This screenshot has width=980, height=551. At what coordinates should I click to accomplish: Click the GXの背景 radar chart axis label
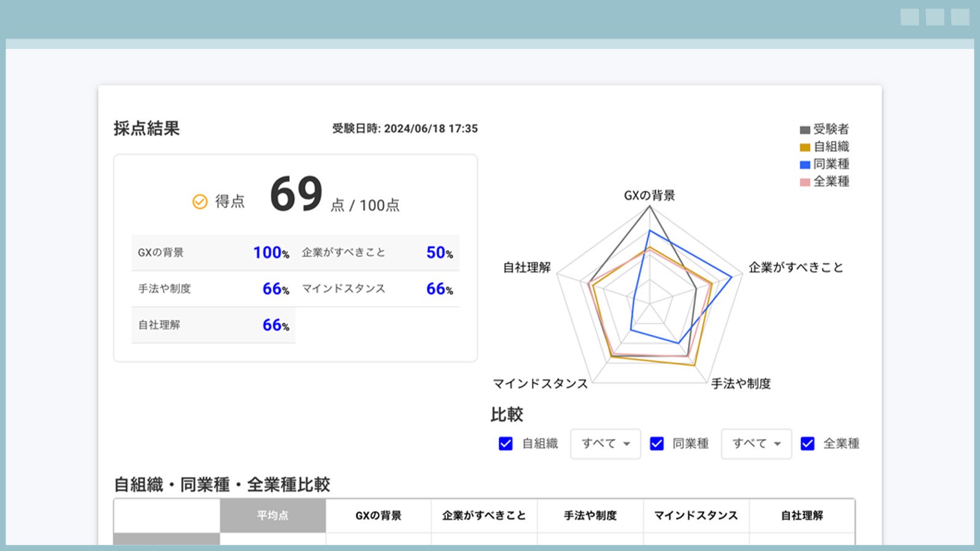point(649,196)
